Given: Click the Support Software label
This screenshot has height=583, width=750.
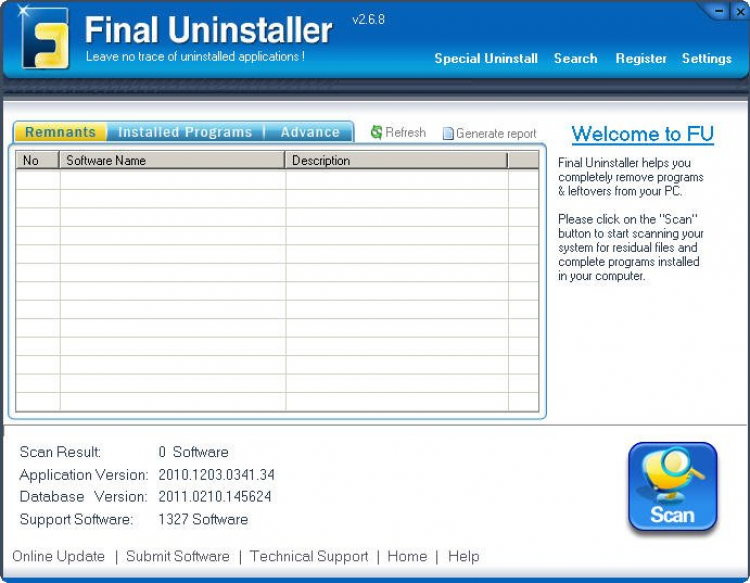Looking at the screenshot, I should pos(76,519).
